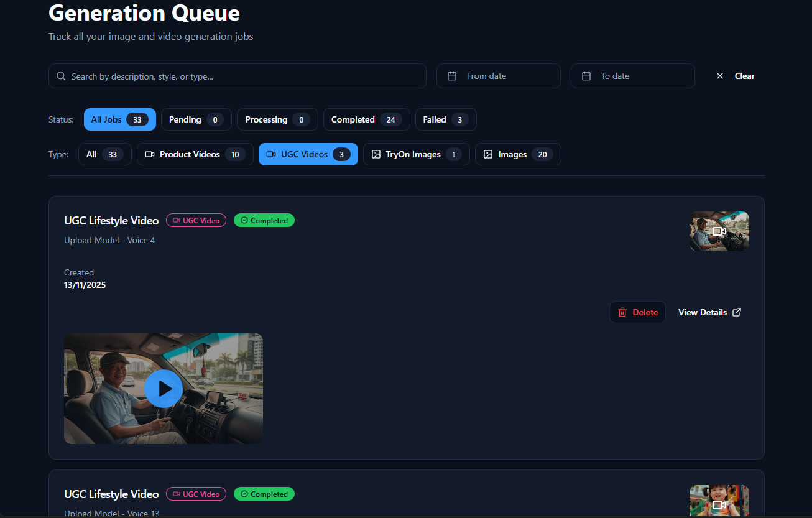Viewport: 812px width, 518px height.
Task: Click the From date calendar icon
Action: point(452,76)
